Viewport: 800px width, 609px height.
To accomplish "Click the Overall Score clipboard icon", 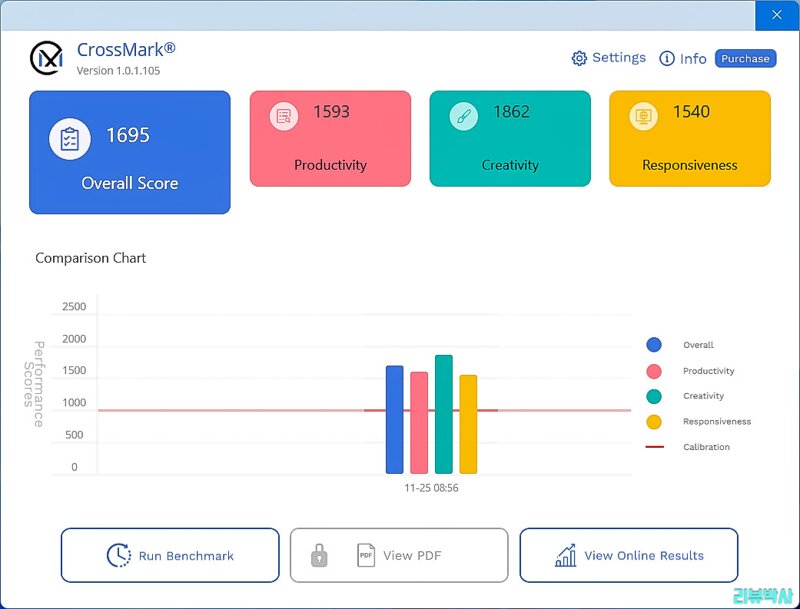I will [x=70, y=139].
